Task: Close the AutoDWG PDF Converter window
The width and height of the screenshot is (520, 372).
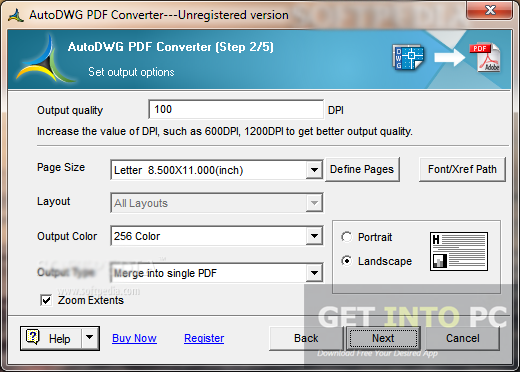Action: point(490,10)
